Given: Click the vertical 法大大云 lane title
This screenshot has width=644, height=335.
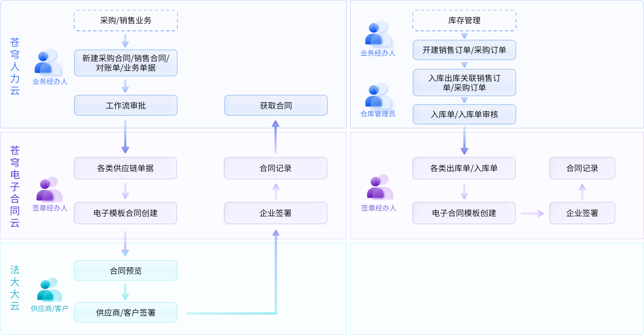Looking at the screenshot, I should 15,288.
